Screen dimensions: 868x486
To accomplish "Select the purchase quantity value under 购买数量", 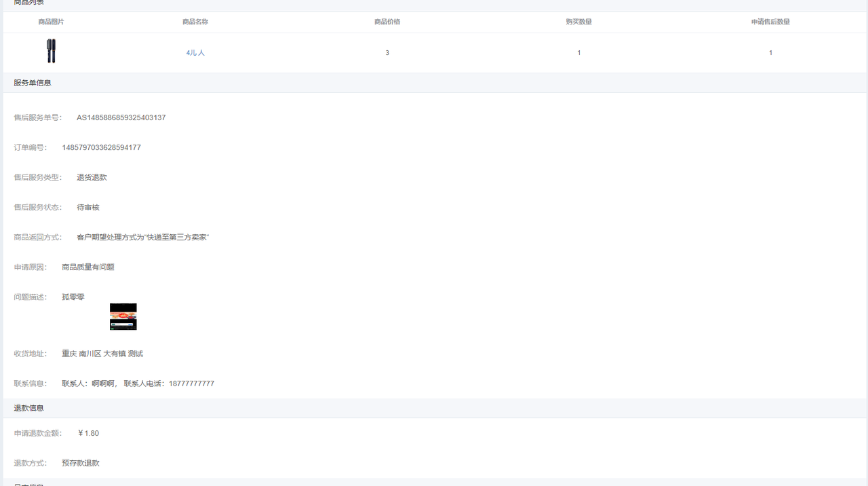I will (579, 53).
